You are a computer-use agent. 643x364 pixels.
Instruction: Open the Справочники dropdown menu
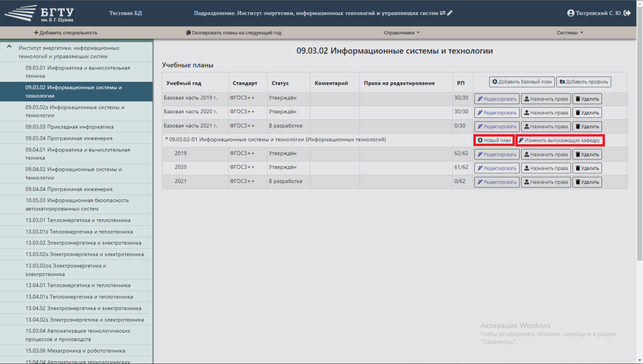402,33
